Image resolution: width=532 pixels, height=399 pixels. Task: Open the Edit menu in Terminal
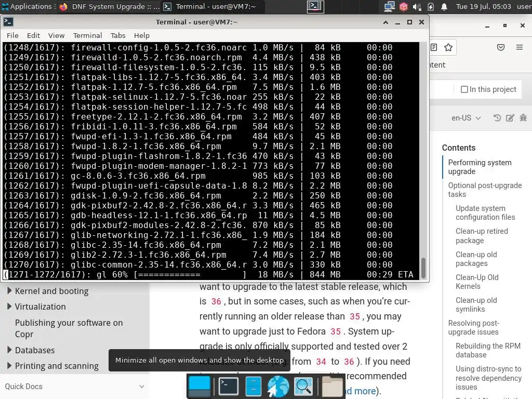click(x=33, y=35)
